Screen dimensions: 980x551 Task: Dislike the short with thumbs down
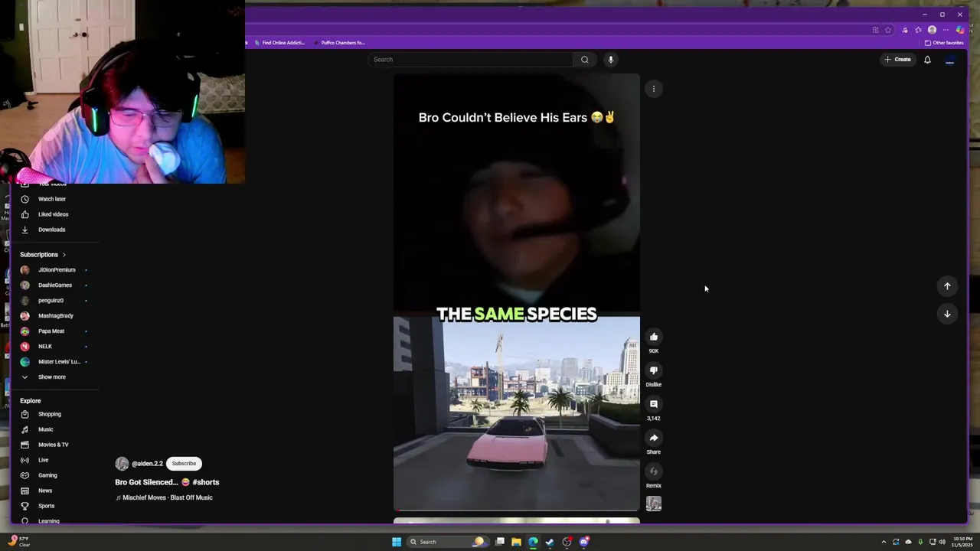click(x=654, y=370)
